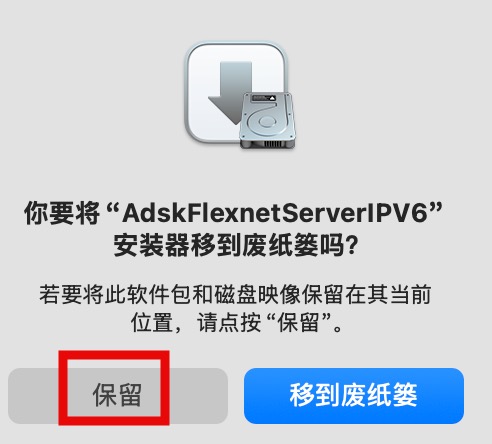Viewport: 492px width, 444px height.
Task: Click the 你要将 text at the heading start
Action: (62, 213)
